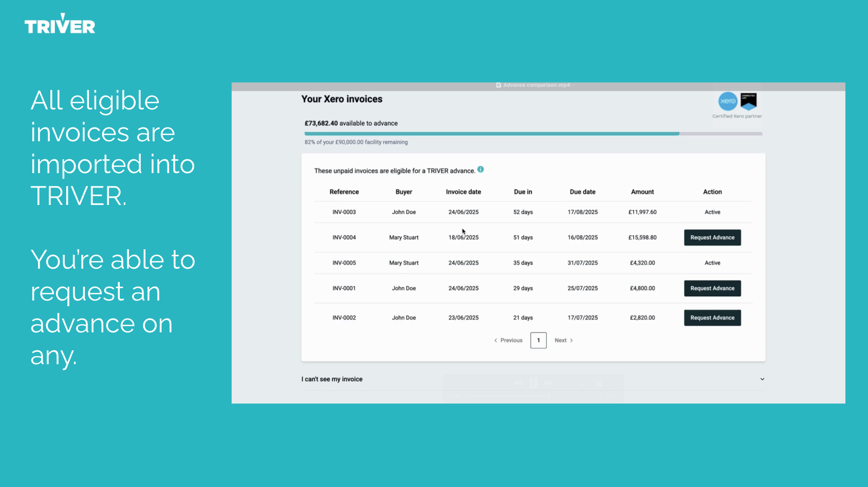
Task: Click "82% of your £90,000.00 facility remaining"
Action: click(356, 142)
